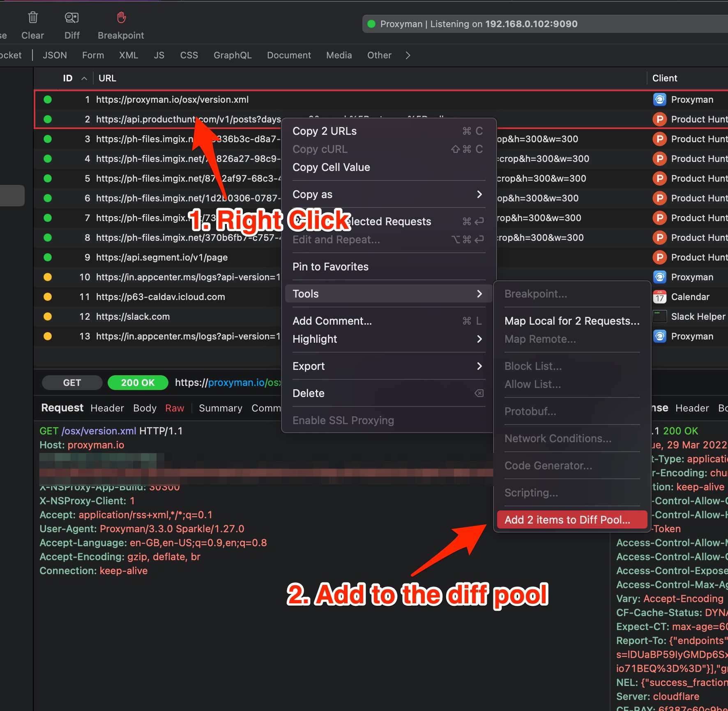Choose Add Comment menu entry
728x711 pixels.
click(388, 321)
